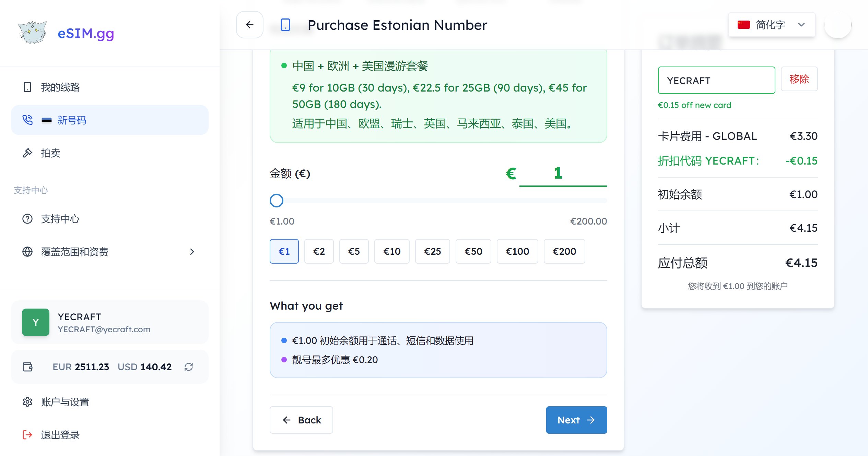This screenshot has width=868, height=456.
Task: Click 移除 to remove discount code
Action: pos(799,79)
